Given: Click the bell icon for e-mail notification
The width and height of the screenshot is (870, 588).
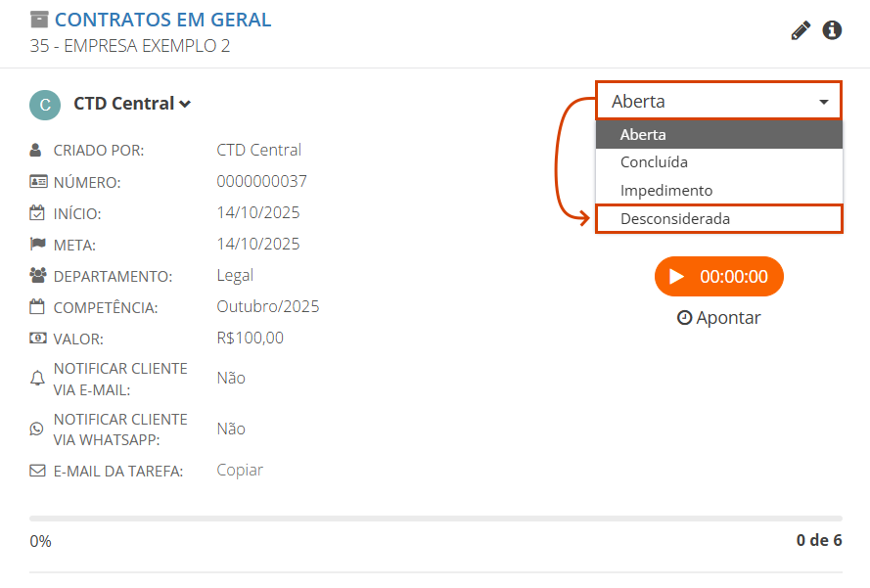Looking at the screenshot, I should [37, 378].
